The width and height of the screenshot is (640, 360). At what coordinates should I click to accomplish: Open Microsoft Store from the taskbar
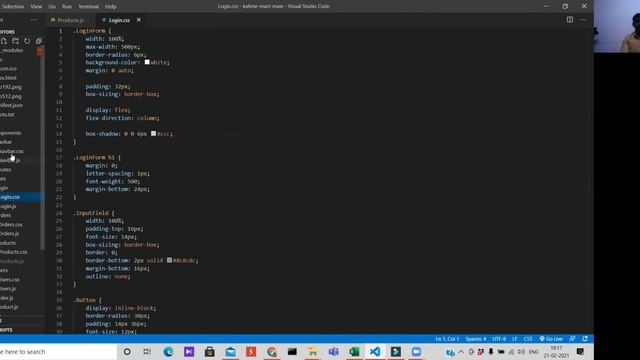click(x=209, y=351)
